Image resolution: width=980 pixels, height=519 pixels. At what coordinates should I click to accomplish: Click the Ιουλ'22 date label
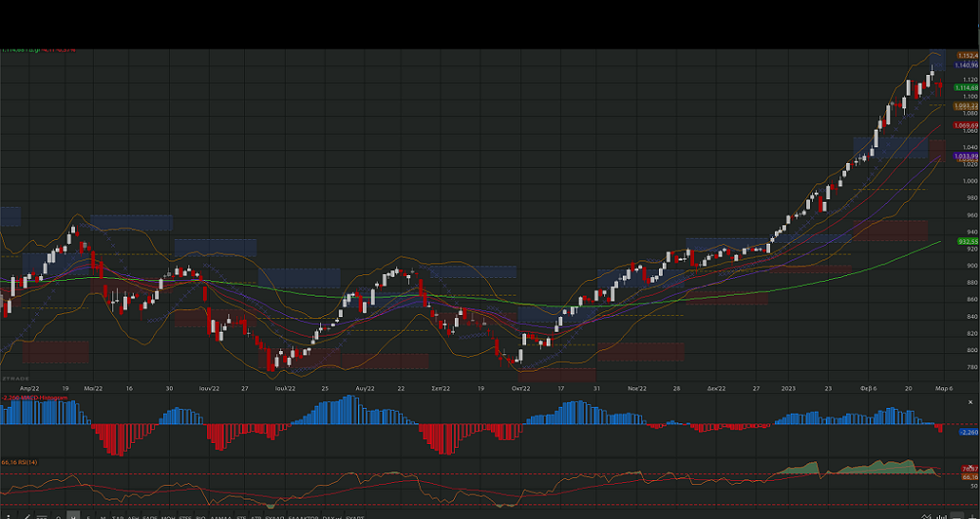(285, 388)
